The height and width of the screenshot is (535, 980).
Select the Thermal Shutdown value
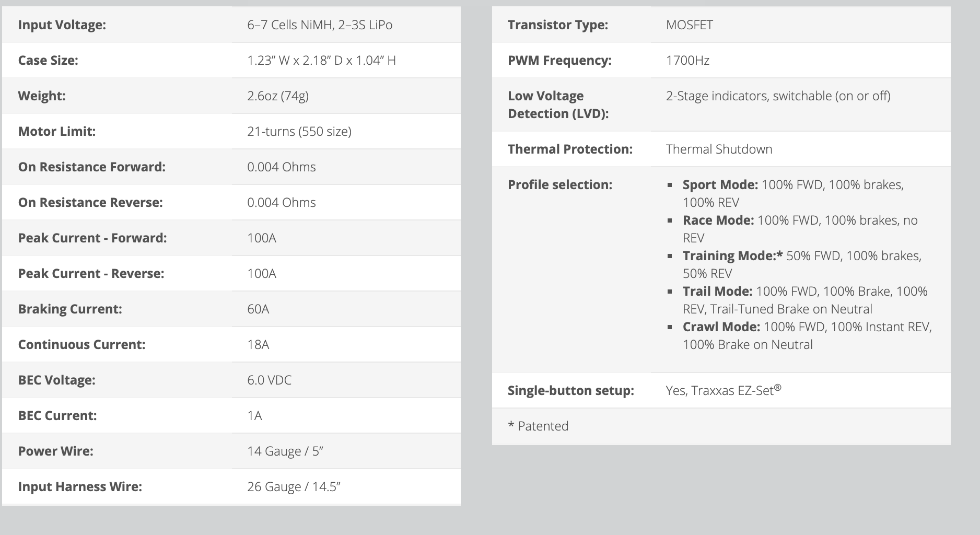[x=719, y=149]
